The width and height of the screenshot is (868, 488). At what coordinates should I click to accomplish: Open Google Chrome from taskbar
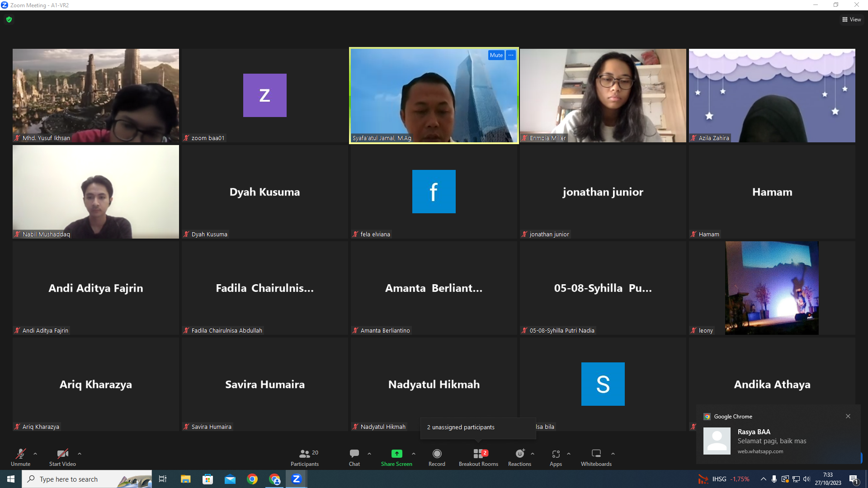[252, 479]
